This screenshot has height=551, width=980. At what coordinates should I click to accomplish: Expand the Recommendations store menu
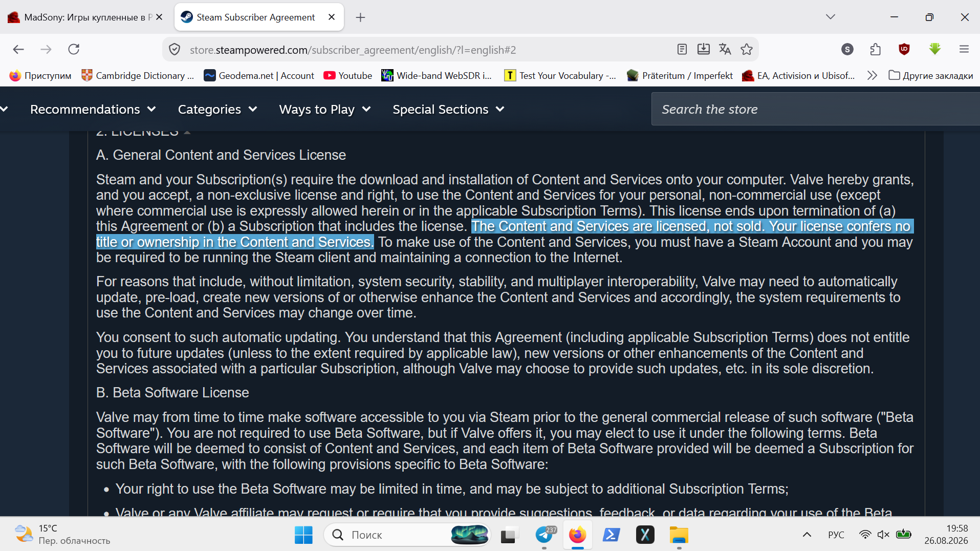click(x=93, y=109)
